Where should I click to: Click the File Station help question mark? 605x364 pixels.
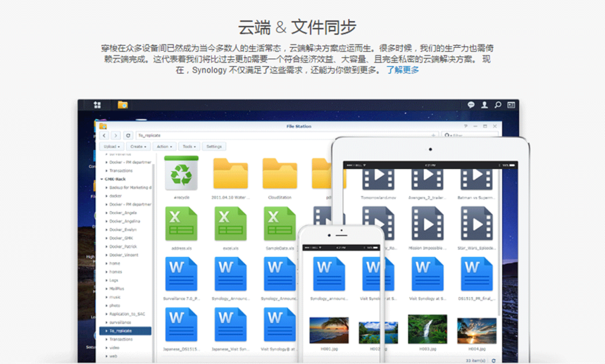[x=466, y=126]
